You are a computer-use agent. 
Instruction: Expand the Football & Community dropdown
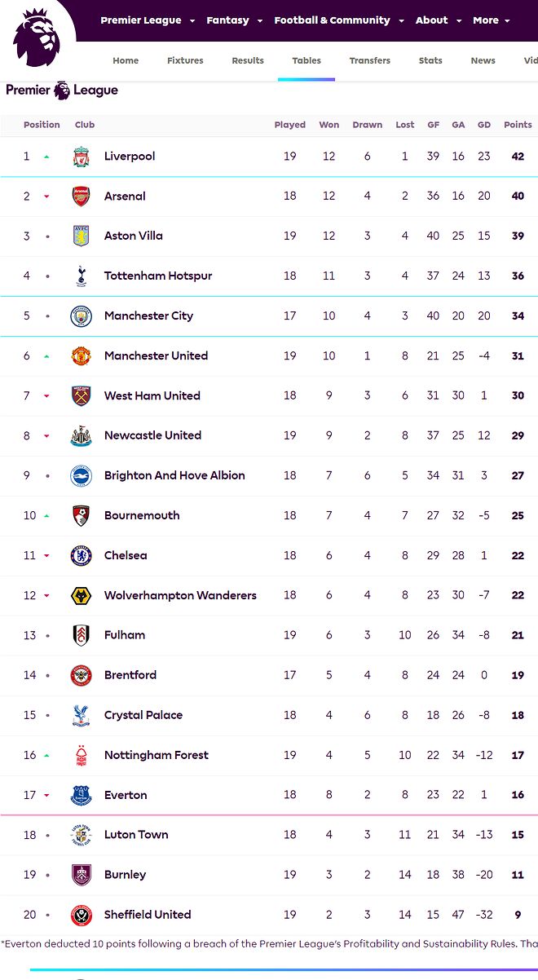click(333, 20)
